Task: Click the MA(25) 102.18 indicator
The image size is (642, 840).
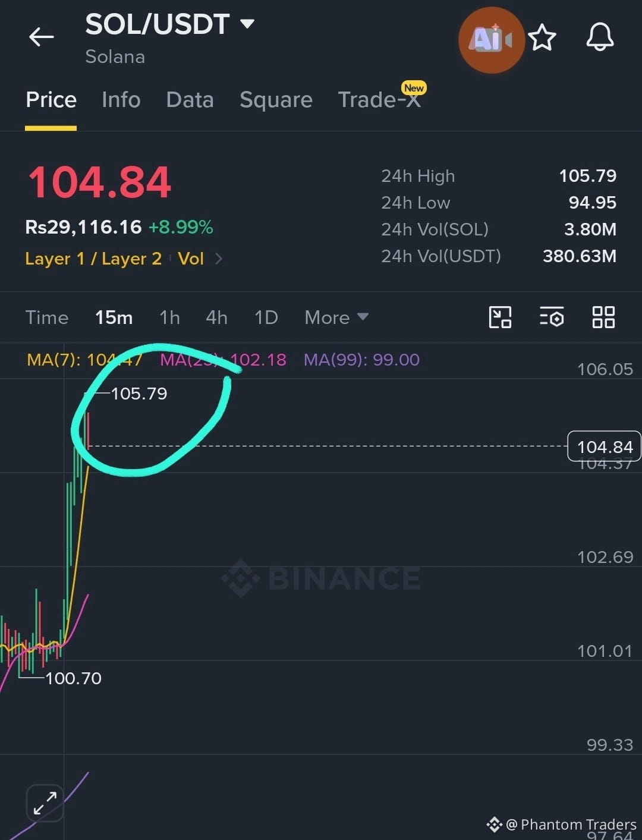Action: coord(223,360)
